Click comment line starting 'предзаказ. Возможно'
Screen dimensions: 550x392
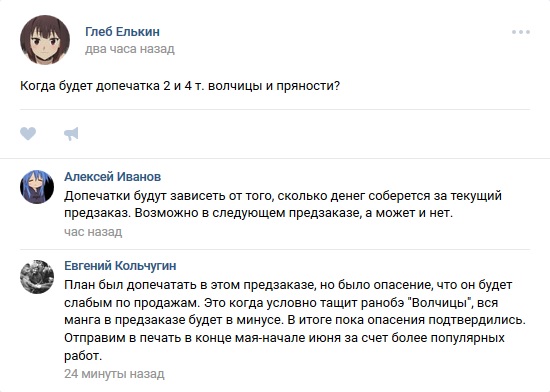[x=259, y=213]
